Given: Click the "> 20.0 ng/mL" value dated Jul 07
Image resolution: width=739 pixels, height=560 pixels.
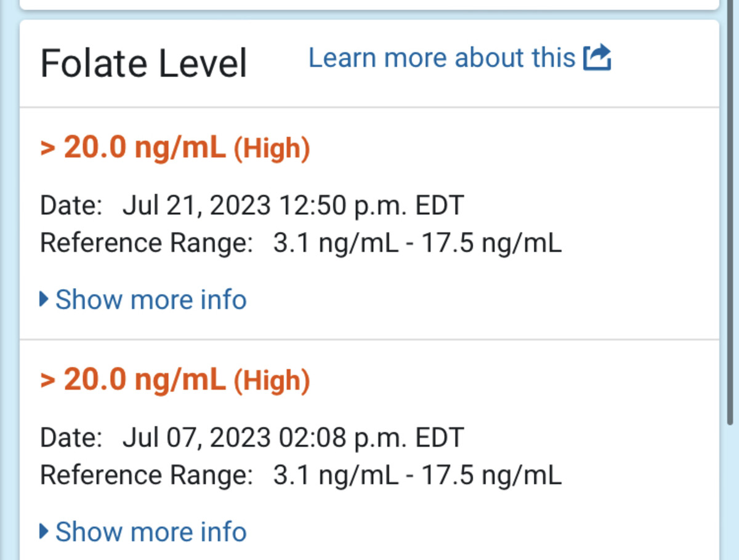Looking at the screenshot, I should click(133, 380).
